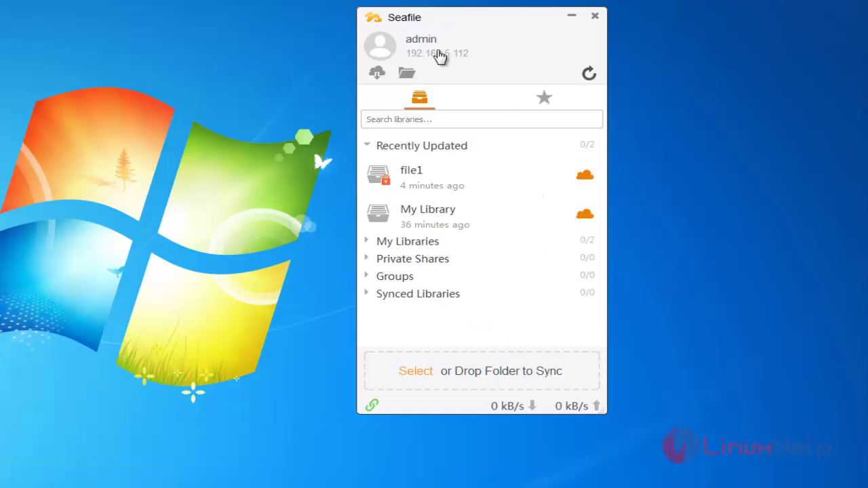The width and height of the screenshot is (868, 488).
Task: Expand the Groups section
Action: coord(366,275)
